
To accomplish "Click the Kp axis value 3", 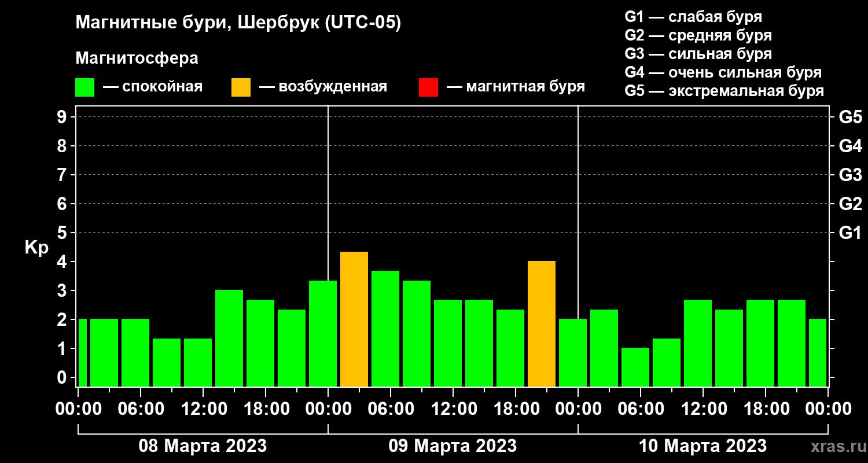I will [63, 291].
